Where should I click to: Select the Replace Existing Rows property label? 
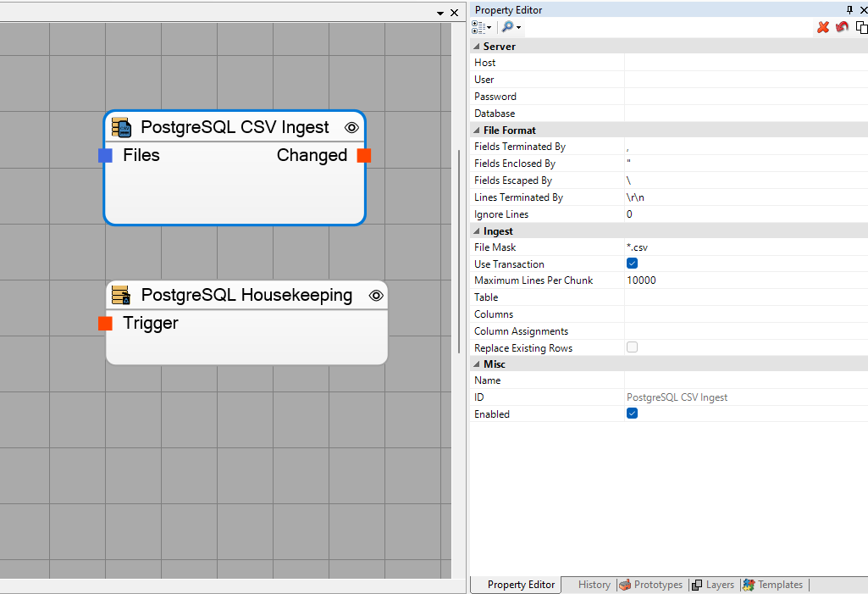point(523,348)
